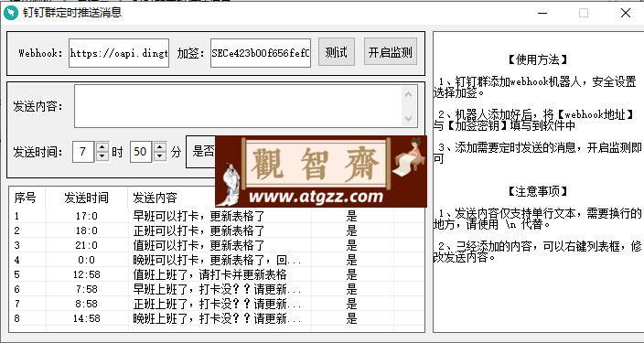Select row 8 with time 14:58
Viewport: 644px width, 343px height.
click(217, 318)
